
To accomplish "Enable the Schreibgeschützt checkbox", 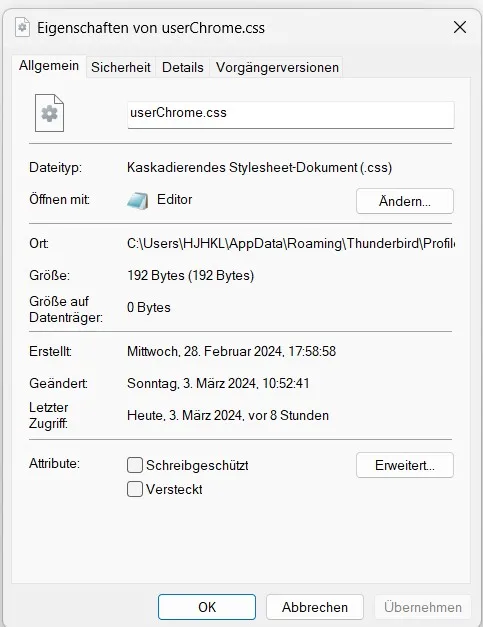I will click(135, 465).
